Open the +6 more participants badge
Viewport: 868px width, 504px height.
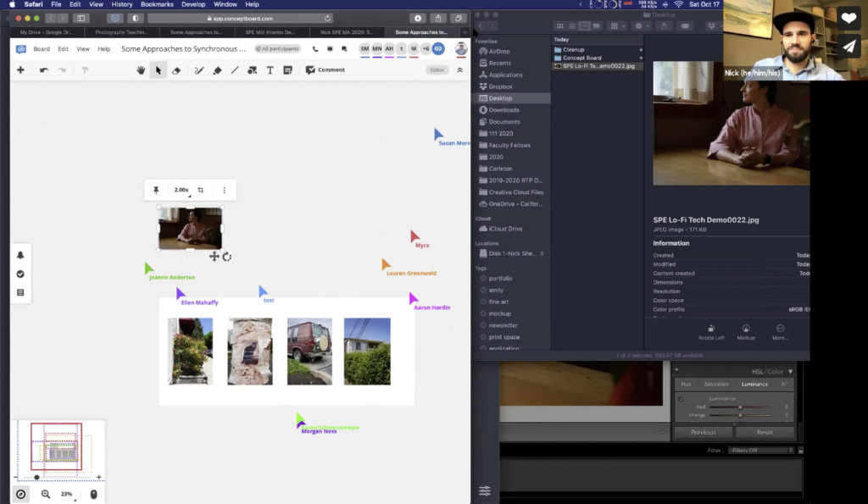(x=426, y=48)
